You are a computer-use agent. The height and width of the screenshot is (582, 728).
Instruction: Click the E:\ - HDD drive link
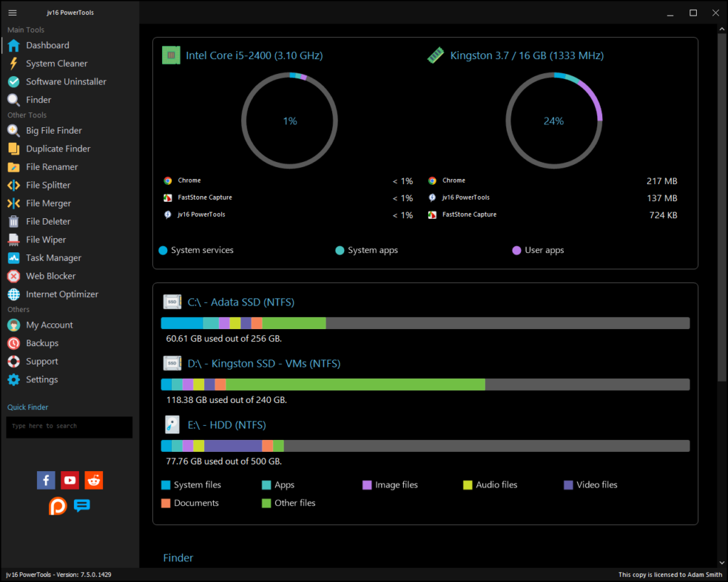[227, 425]
